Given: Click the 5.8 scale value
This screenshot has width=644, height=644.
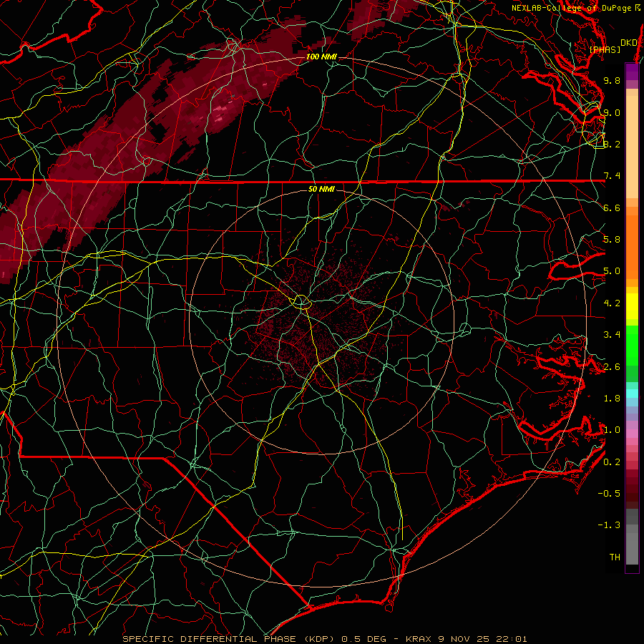Looking at the screenshot, I should [612, 240].
